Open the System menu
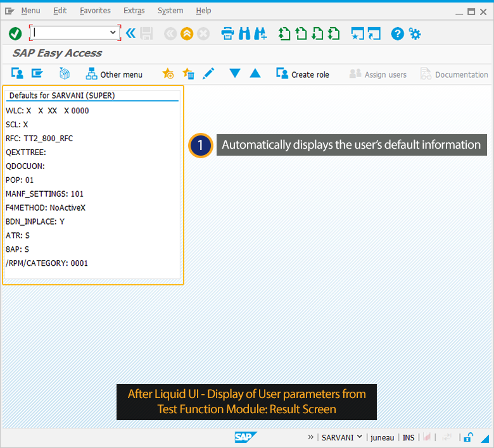The height and width of the screenshot is (448, 494). pyautogui.click(x=170, y=11)
